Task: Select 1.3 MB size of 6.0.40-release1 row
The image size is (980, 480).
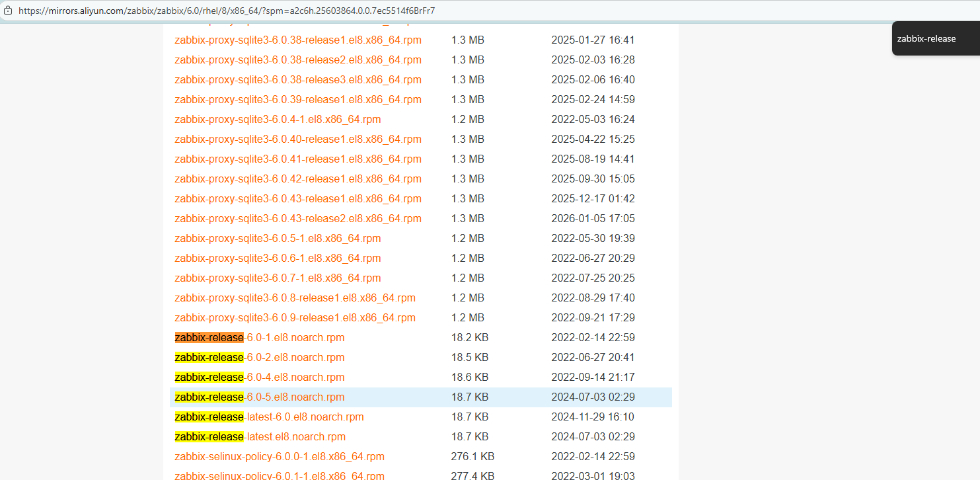Action: point(468,140)
